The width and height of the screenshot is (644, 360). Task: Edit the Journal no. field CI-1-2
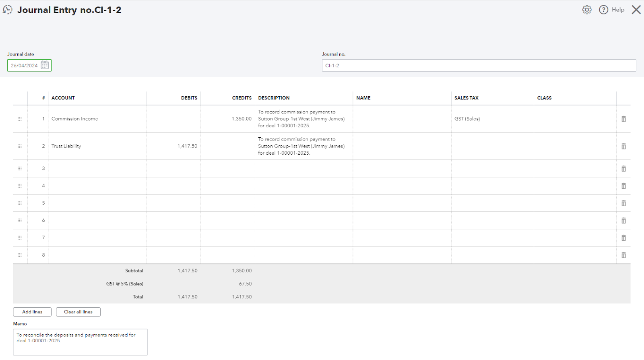(479, 65)
